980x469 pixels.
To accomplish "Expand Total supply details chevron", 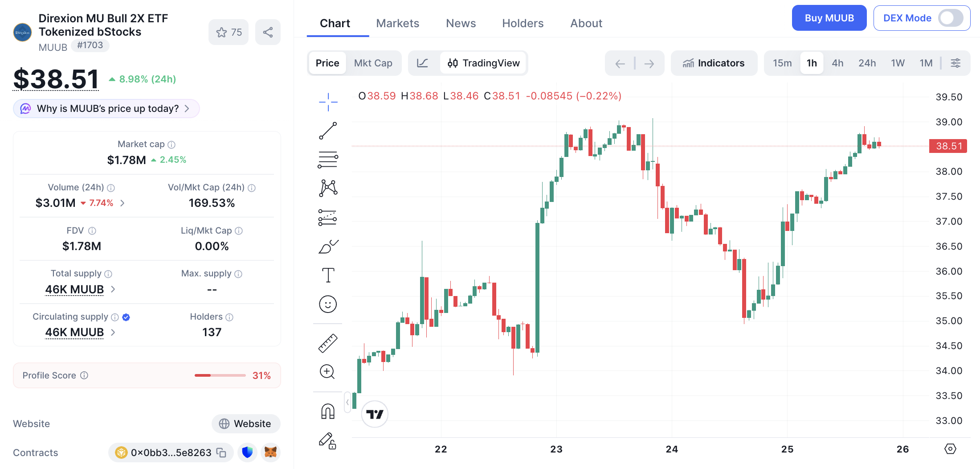I will [x=113, y=289].
